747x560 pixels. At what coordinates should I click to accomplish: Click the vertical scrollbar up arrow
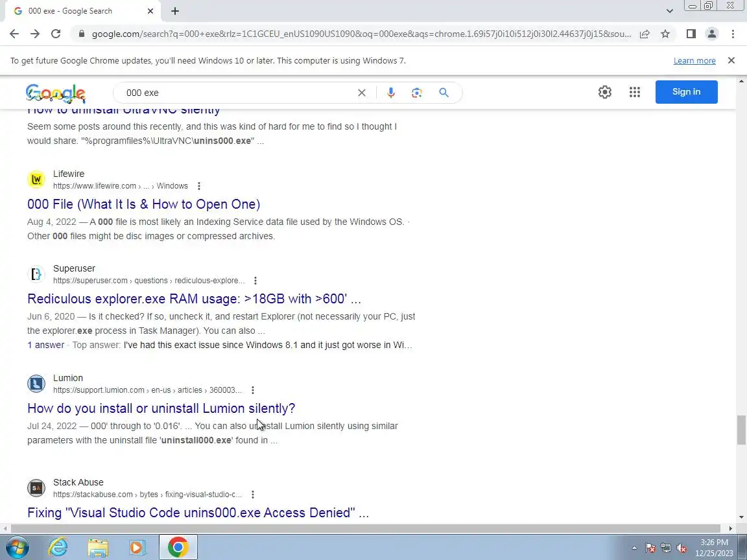(x=741, y=82)
